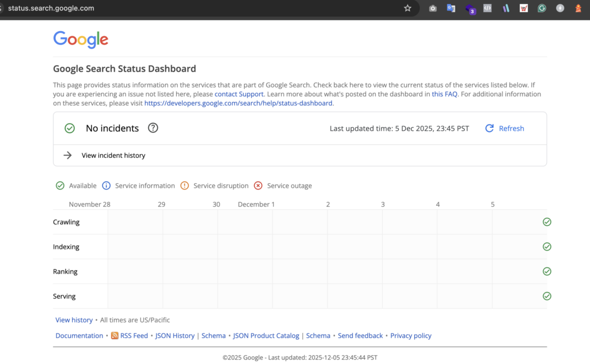The width and height of the screenshot is (590, 364).
Task: Open the this FAQ link
Action: [444, 94]
